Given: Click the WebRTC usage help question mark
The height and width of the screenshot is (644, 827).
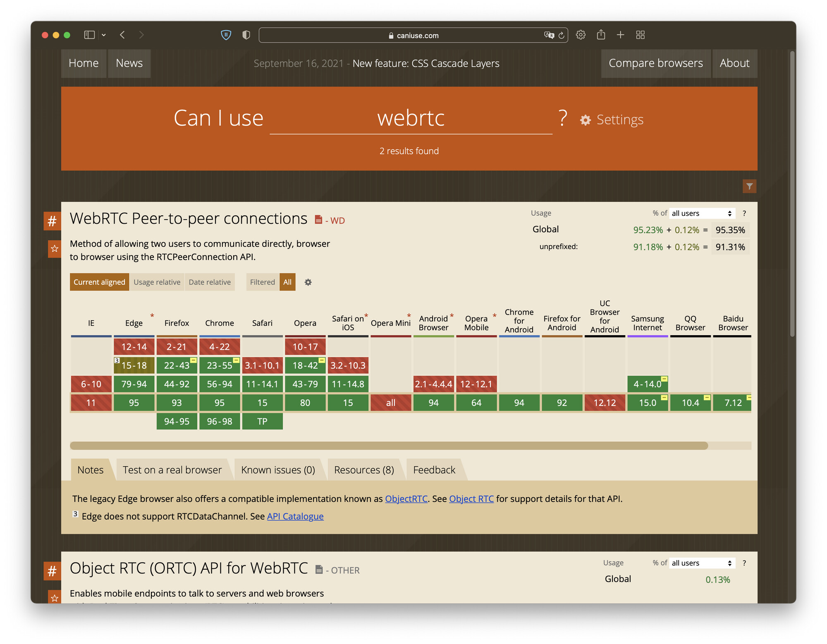Looking at the screenshot, I should [x=744, y=213].
